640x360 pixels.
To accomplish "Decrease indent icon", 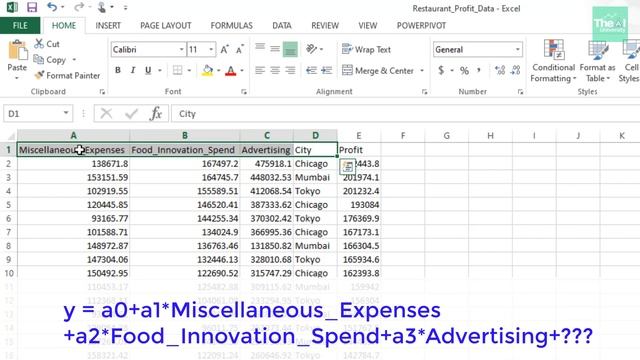I will tap(311, 70).
